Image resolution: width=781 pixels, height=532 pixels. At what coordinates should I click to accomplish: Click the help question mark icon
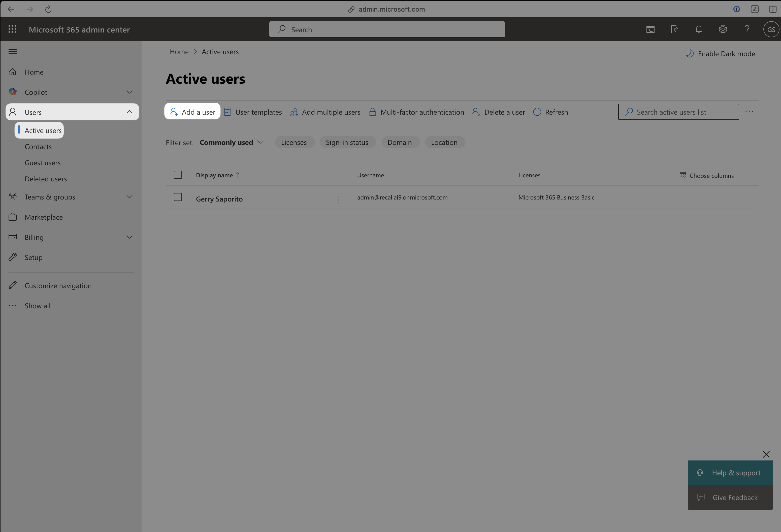pos(747,29)
